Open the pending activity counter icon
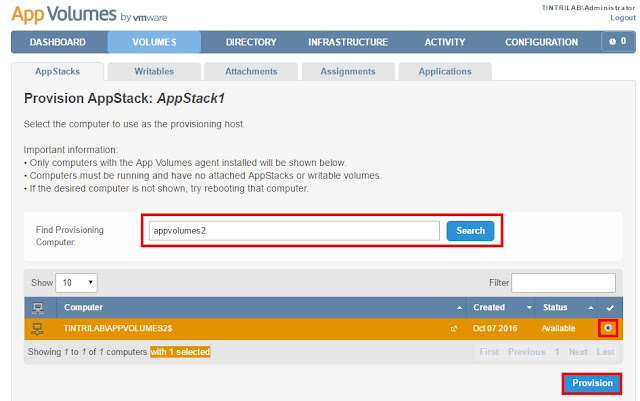Viewport: 640px width, 401px height. coord(618,42)
